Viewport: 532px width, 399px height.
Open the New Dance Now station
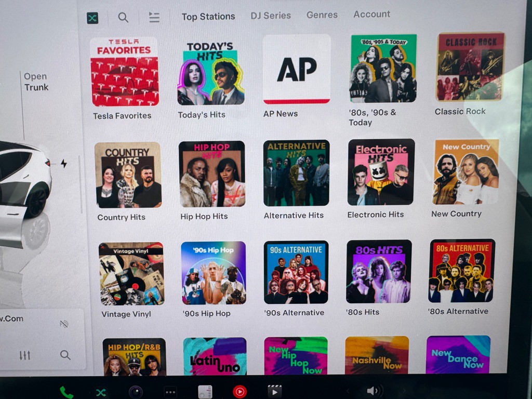click(x=458, y=354)
